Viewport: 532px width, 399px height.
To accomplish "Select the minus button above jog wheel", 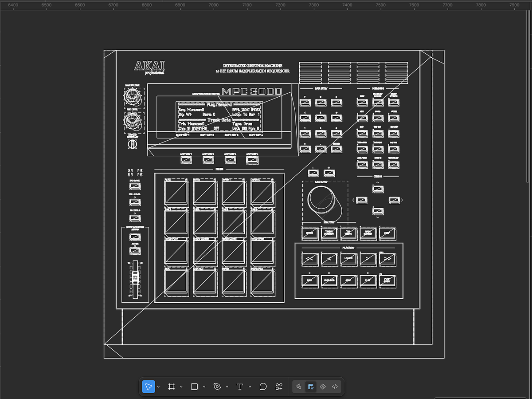I will [313, 174].
